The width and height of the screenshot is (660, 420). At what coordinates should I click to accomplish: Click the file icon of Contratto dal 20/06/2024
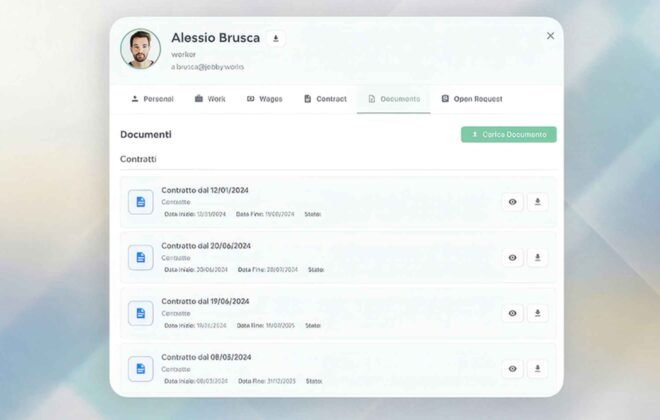pyautogui.click(x=141, y=258)
